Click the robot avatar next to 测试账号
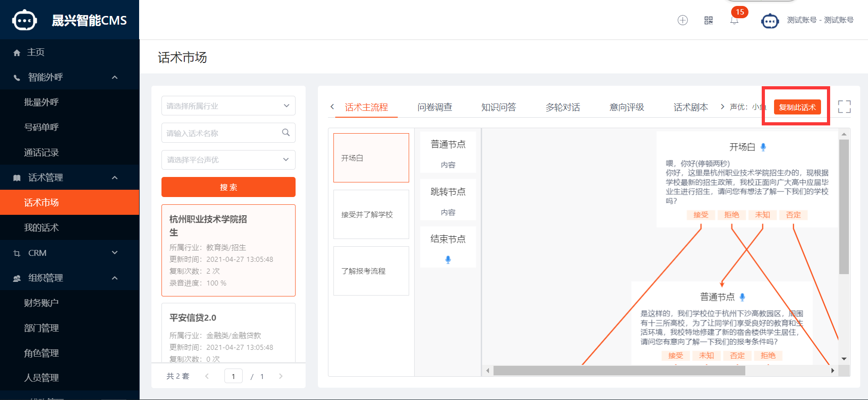868x400 pixels. pos(770,21)
